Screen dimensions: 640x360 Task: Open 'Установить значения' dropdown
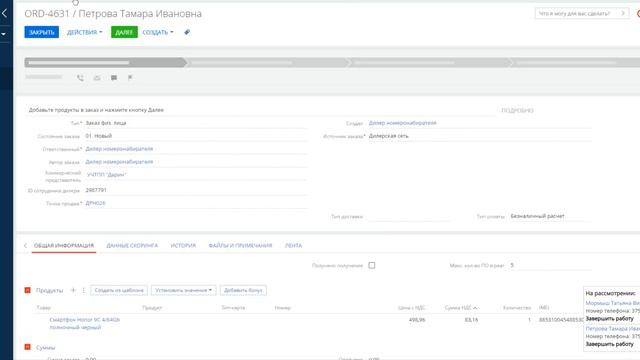click(184, 290)
